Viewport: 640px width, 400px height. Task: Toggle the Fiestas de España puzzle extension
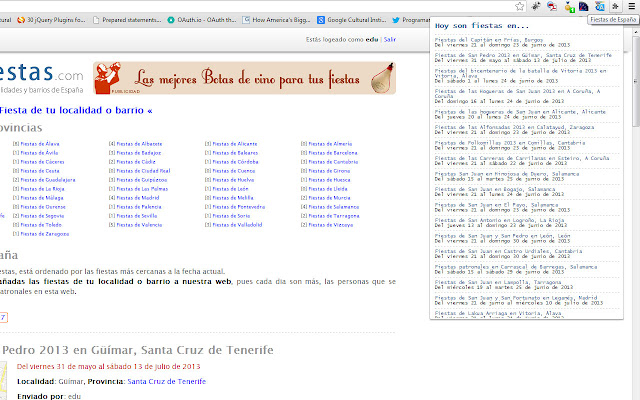[x=616, y=6]
